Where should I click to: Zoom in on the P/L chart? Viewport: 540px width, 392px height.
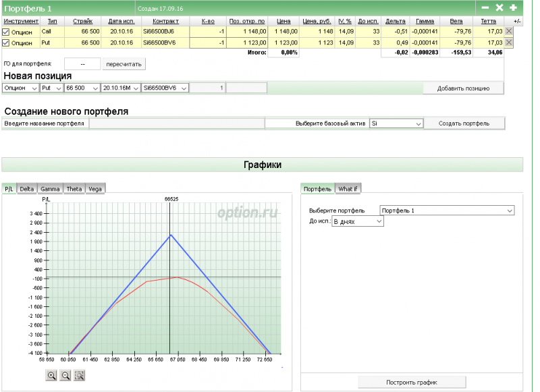(51, 376)
